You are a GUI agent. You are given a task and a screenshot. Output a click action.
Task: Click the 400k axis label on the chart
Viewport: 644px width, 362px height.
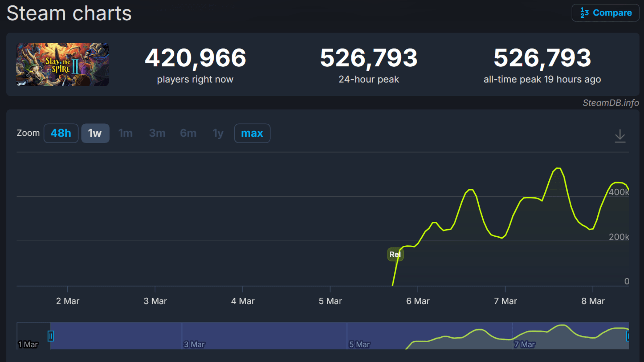tap(619, 192)
